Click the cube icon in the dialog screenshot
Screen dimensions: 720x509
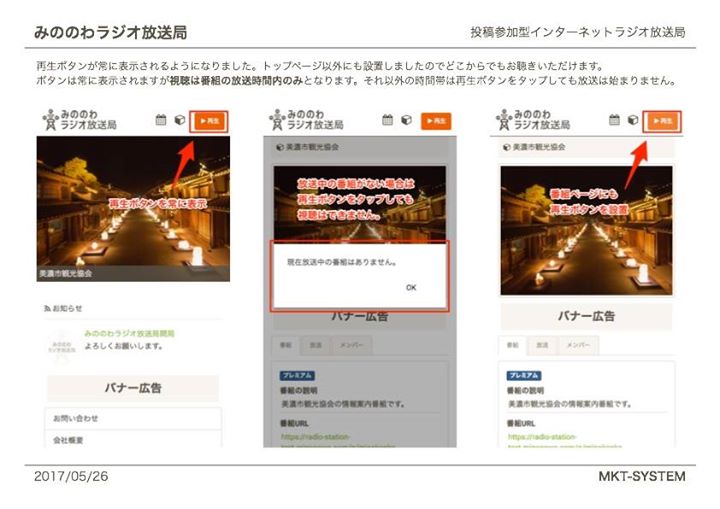tap(406, 120)
